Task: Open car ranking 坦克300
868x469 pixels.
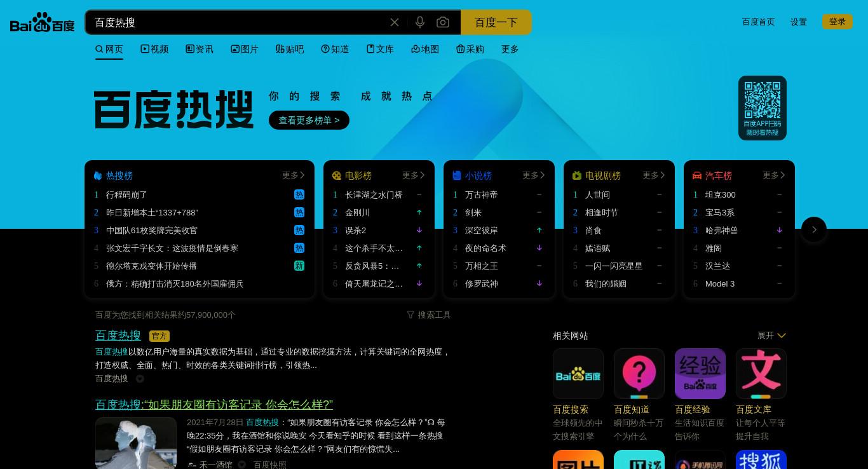Action: [721, 194]
